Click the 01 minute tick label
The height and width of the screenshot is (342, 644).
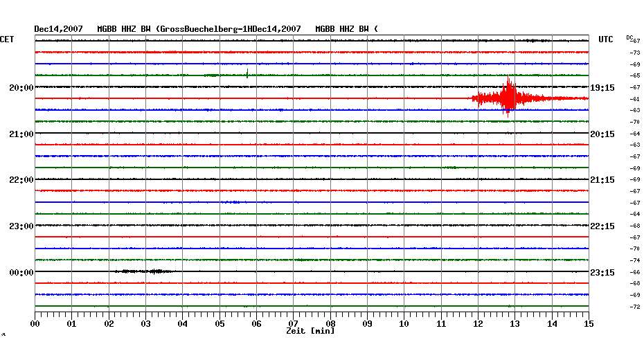coord(72,324)
